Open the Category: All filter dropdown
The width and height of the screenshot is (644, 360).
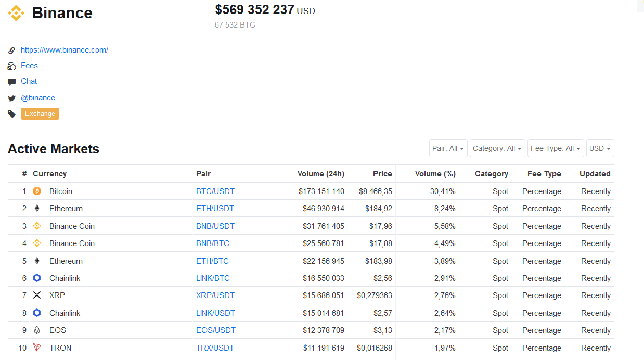(x=497, y=148)
